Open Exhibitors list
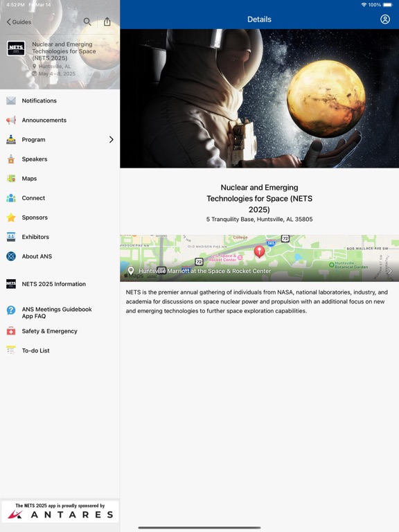The width and height of the screenshot is (399, 532). pyautogui.click(x=60, y=237)
